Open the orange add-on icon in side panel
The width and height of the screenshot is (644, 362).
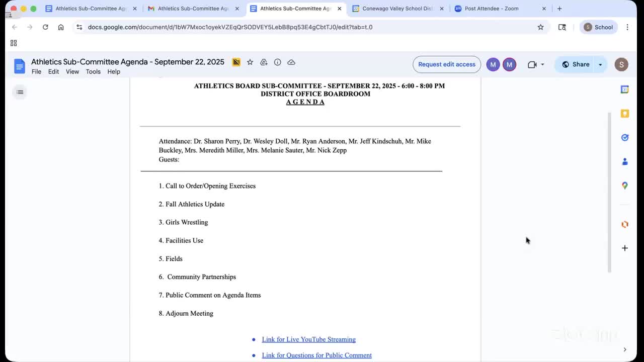pos(625,224)
